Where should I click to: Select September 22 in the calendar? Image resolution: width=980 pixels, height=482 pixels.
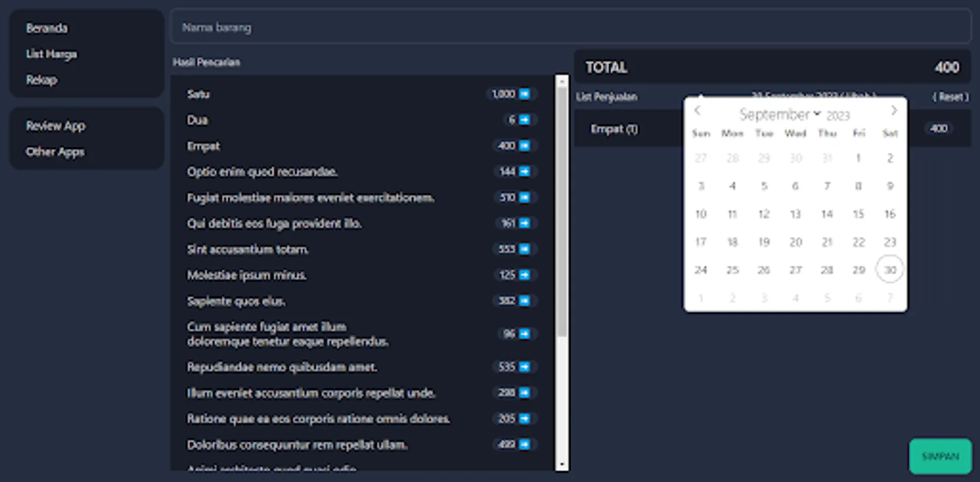point(858,242)
